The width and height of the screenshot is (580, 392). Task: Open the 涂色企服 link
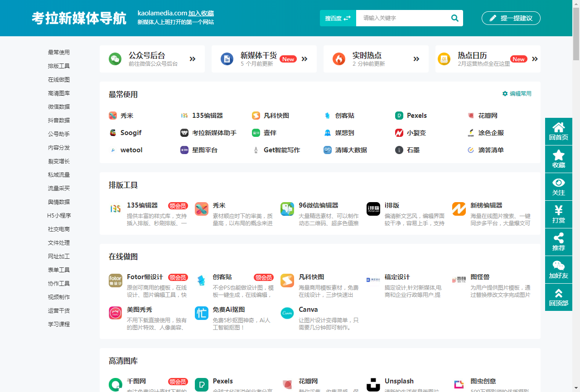pyautogui.click(x=491, y=133)
